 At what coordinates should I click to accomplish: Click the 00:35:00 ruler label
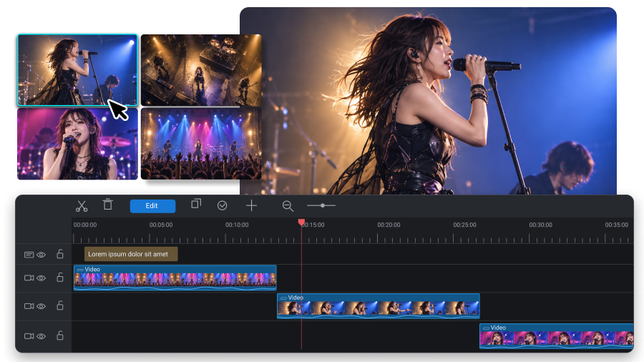pos(617,225)
